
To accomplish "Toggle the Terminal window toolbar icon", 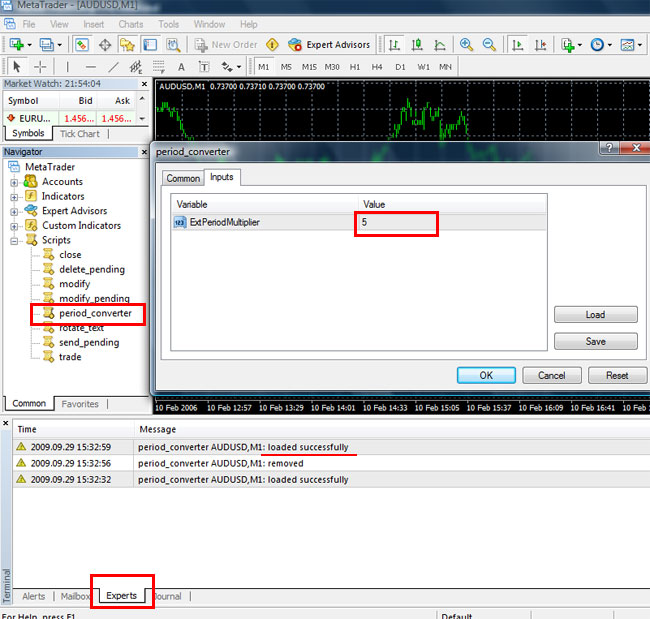I will pos(150,44).
